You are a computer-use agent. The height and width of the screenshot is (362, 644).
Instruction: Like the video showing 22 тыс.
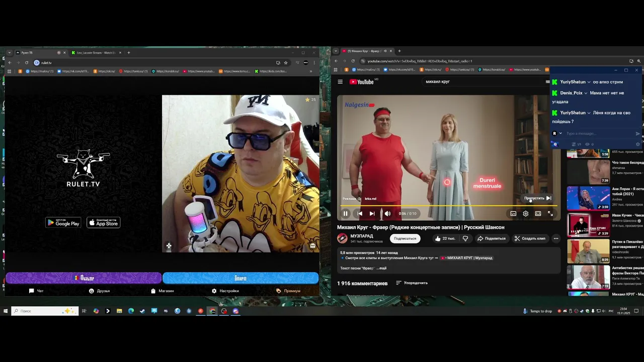[445, 238]
